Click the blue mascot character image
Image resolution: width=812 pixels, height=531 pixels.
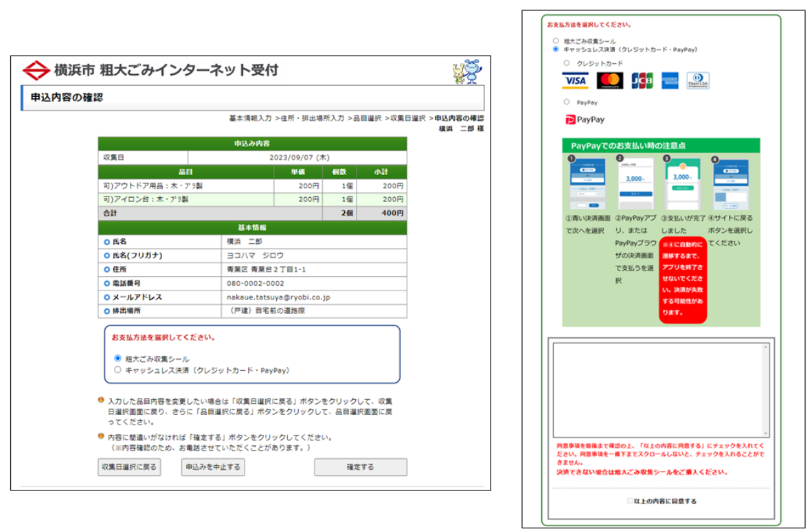pos(472,71)
